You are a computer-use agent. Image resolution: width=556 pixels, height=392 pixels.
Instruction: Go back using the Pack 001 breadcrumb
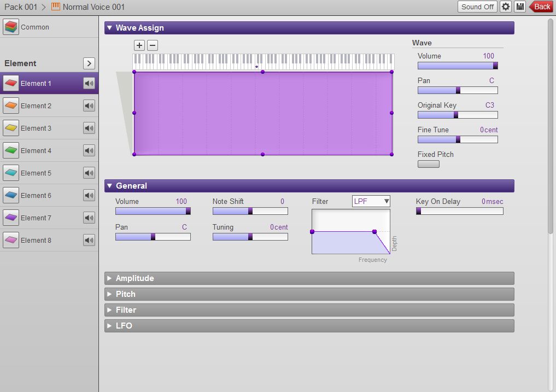point(21,7)
